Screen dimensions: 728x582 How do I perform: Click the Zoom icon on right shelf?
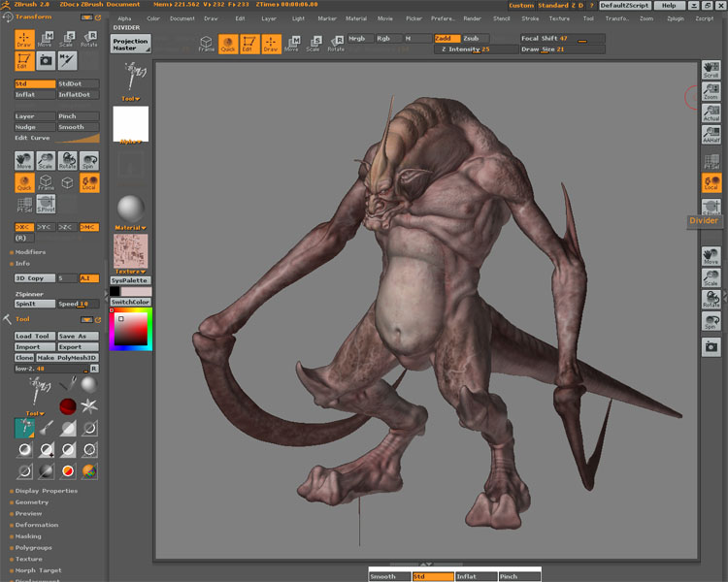[x=711, y=91]
